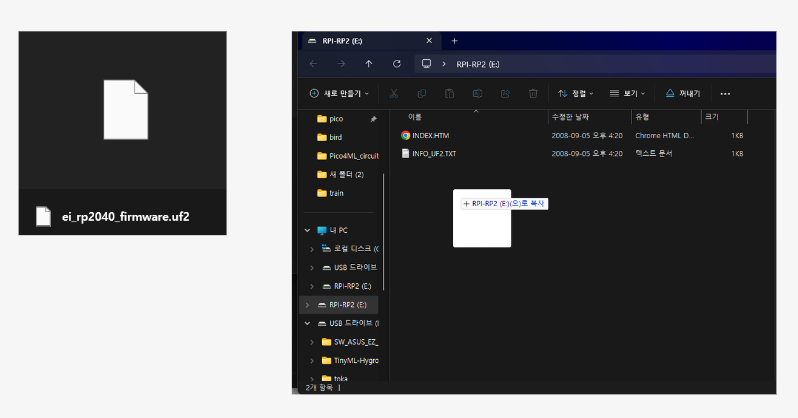Sort by 유형 column header
798x418 pixels.
(x=642, y=117)
